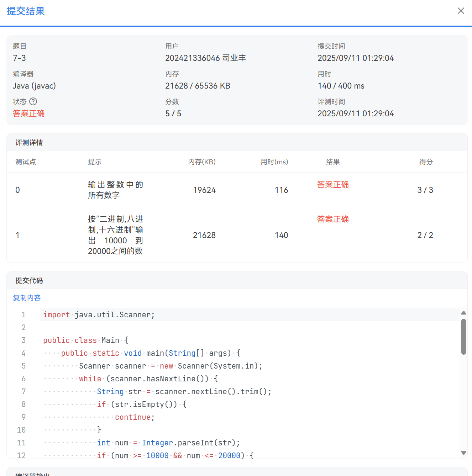Image resolution: width=472 pixels, height=476 pixels.
Task: Click the 内存(KB) column header
Action: [202, 162]
